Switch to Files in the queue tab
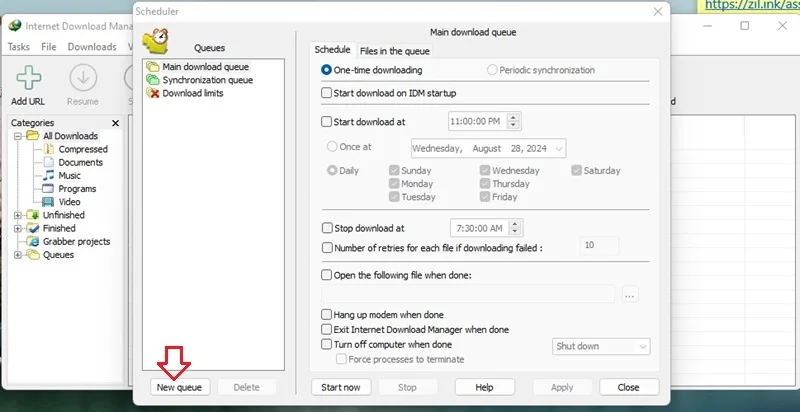 click(395, 51)
